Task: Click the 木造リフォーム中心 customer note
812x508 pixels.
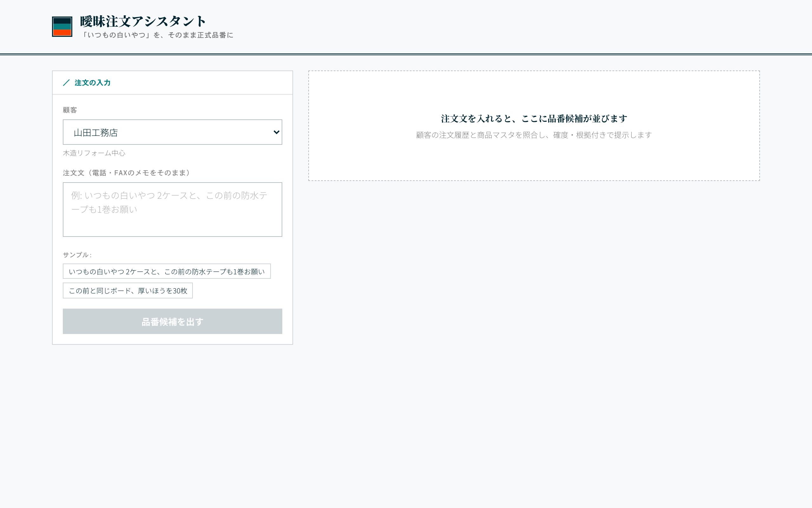Action: [x=94, y=153]
